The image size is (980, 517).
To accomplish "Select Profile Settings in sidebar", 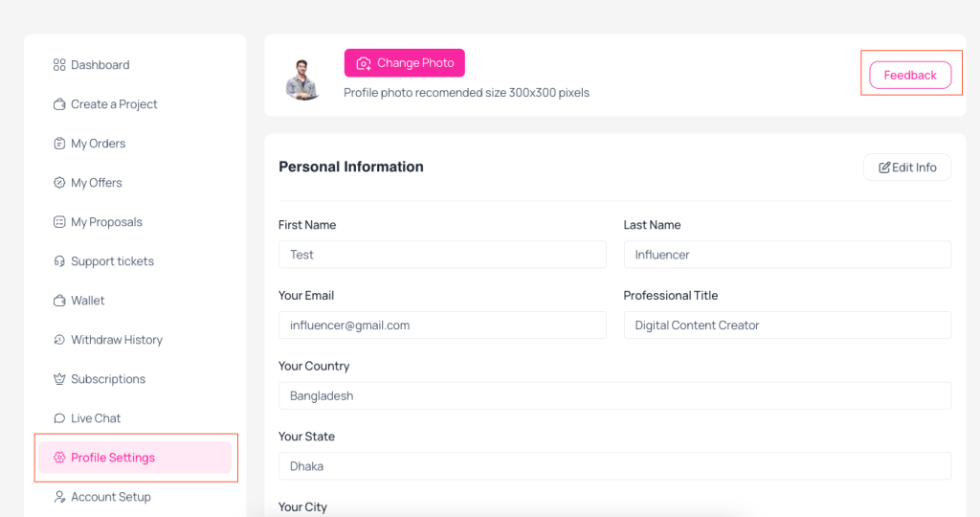I will [x=112, y=458].
